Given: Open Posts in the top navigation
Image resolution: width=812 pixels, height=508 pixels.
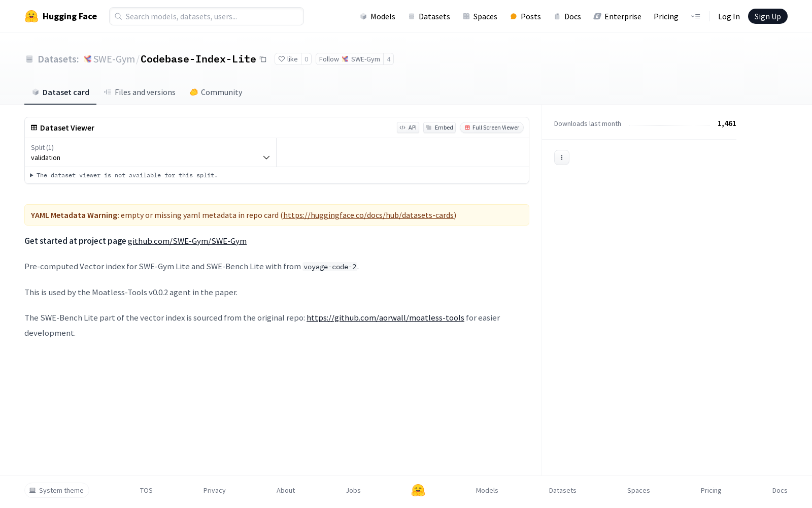Looking at the screenshot, I should (x=526, y=16).
